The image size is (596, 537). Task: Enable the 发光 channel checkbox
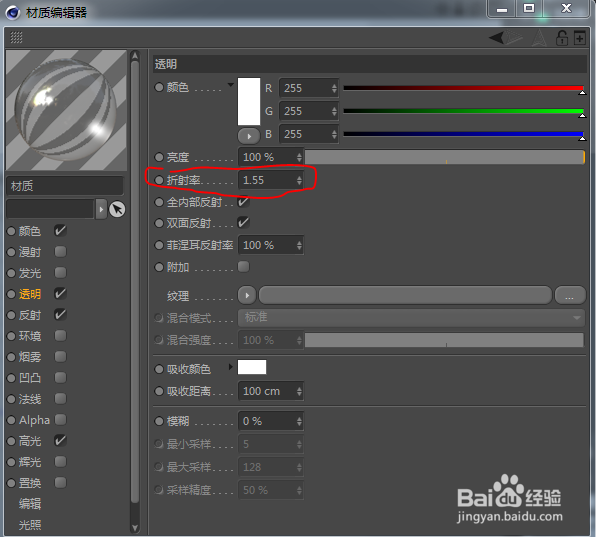point(60,272)
